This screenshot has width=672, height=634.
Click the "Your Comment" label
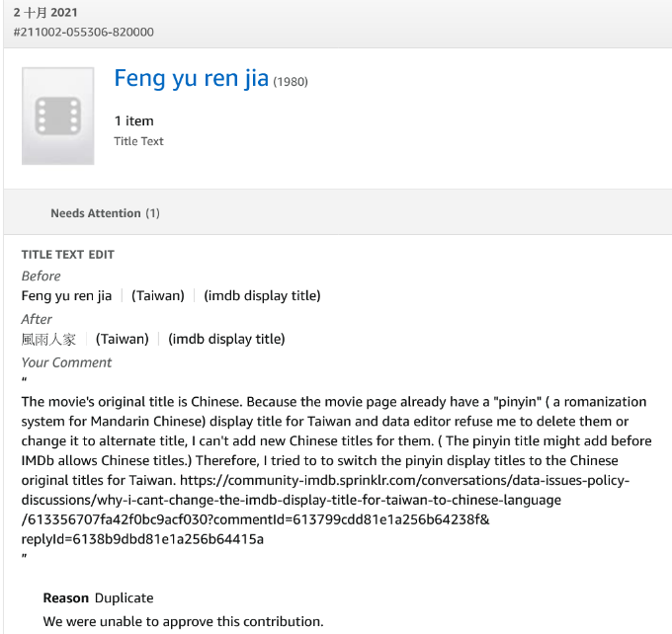point(67,362)
